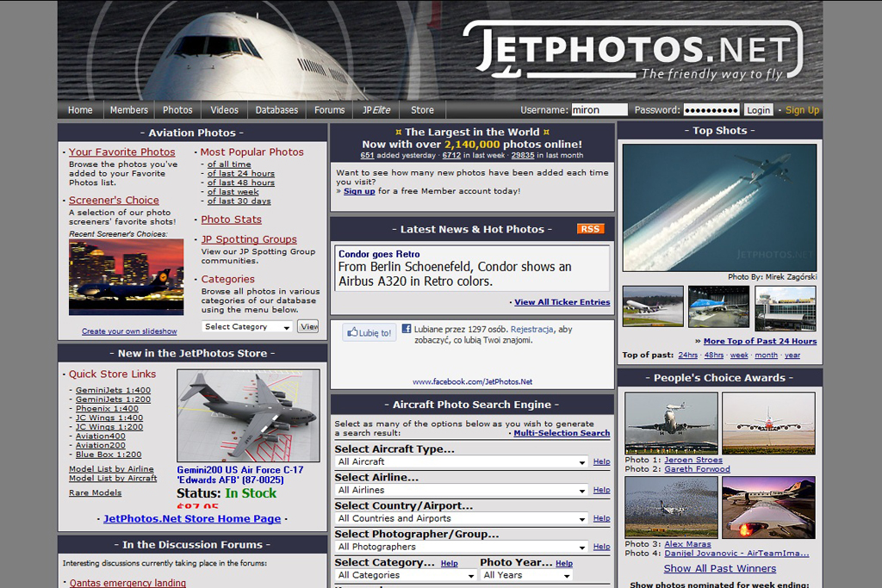Click More Top of Past 24 Hours link
Screen dimensions: 882x588
(760, 341)
